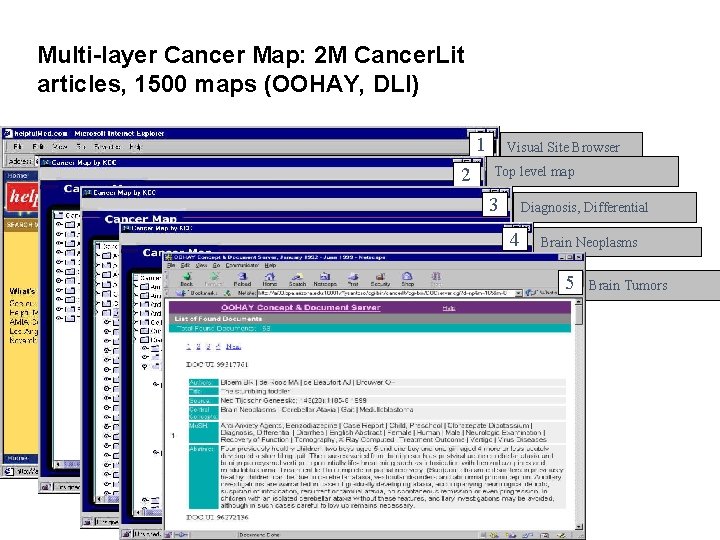Open the OOHAY Concept & Document Server link

point(301,307)
